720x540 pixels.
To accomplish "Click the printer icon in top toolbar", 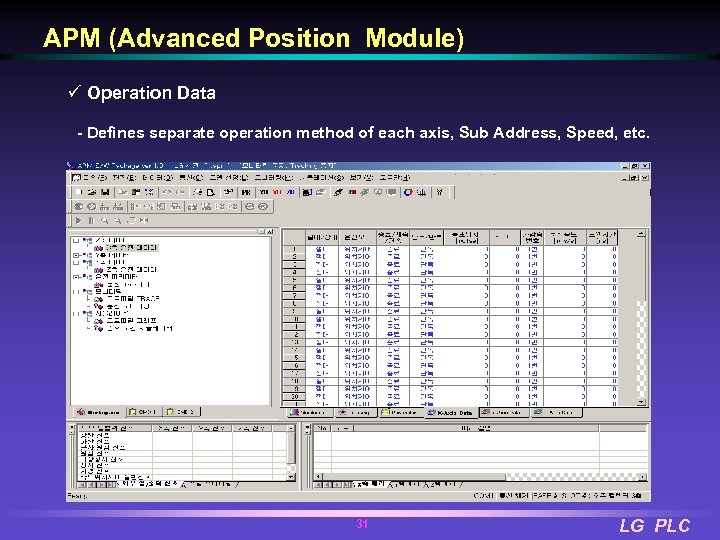I will pos(227,192).
